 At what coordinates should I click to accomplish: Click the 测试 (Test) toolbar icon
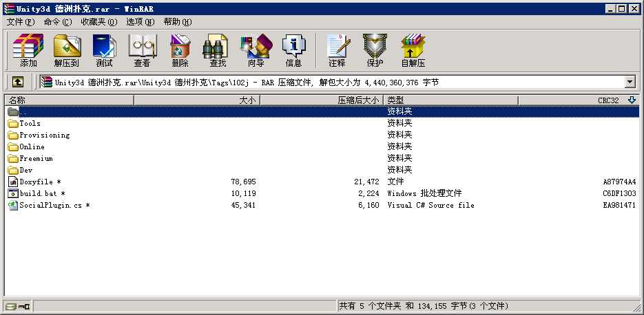point(104,50)
